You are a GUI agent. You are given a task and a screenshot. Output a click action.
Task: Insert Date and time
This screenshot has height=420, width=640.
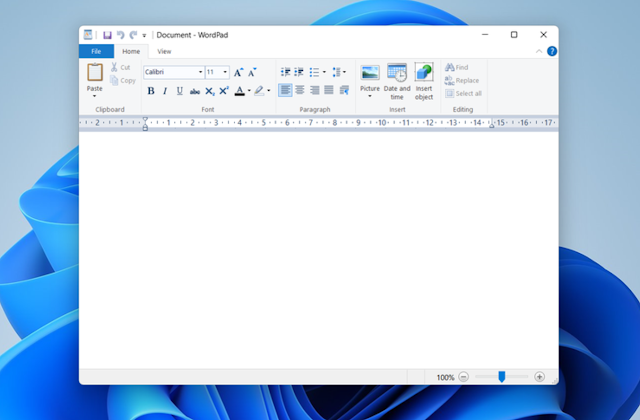(x=397, y=82)
